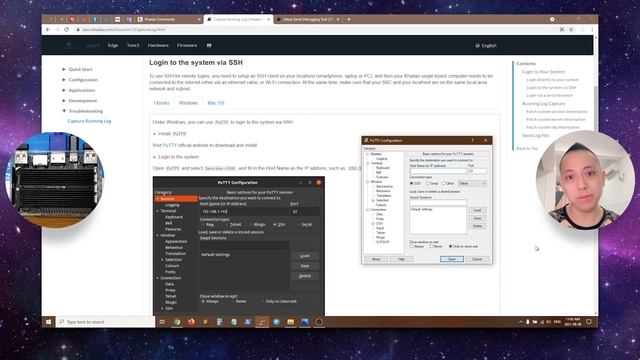
Task: Change language via English selector
Action: (x=486, y=46)
